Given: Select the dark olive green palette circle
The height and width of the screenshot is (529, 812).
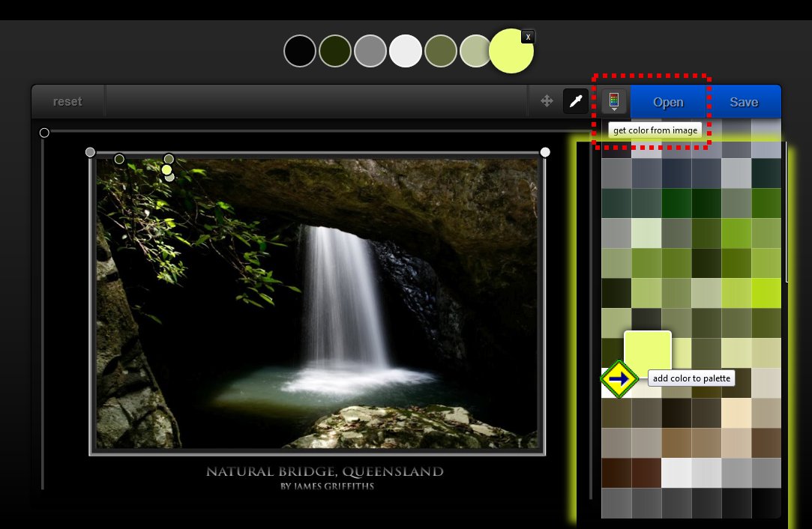Looking at the screenshot, I should pyautogui.click(x=335, y=51).
